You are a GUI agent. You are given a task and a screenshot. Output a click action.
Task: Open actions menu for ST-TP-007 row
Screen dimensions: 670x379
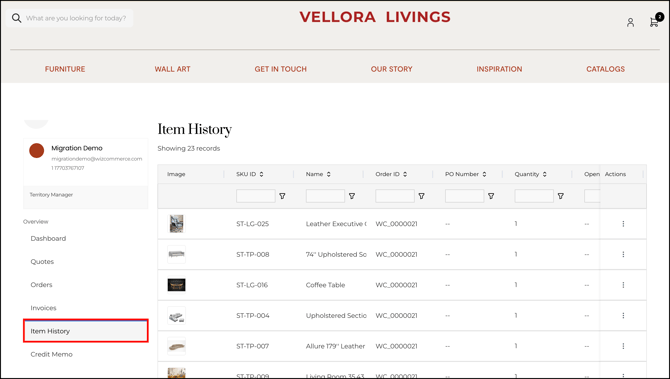click(x=623, y=346)
